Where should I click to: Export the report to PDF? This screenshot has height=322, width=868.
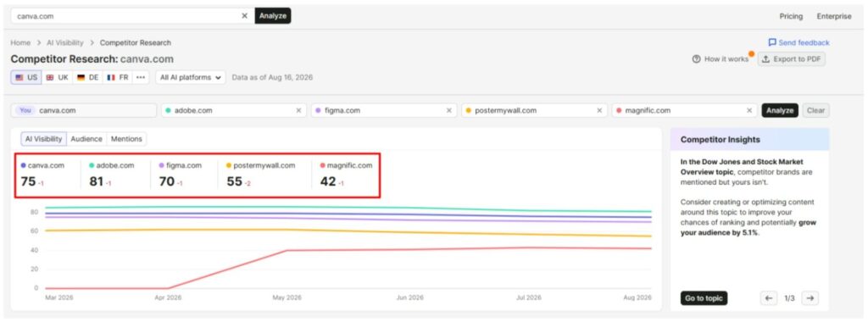[x=792, y=59]
